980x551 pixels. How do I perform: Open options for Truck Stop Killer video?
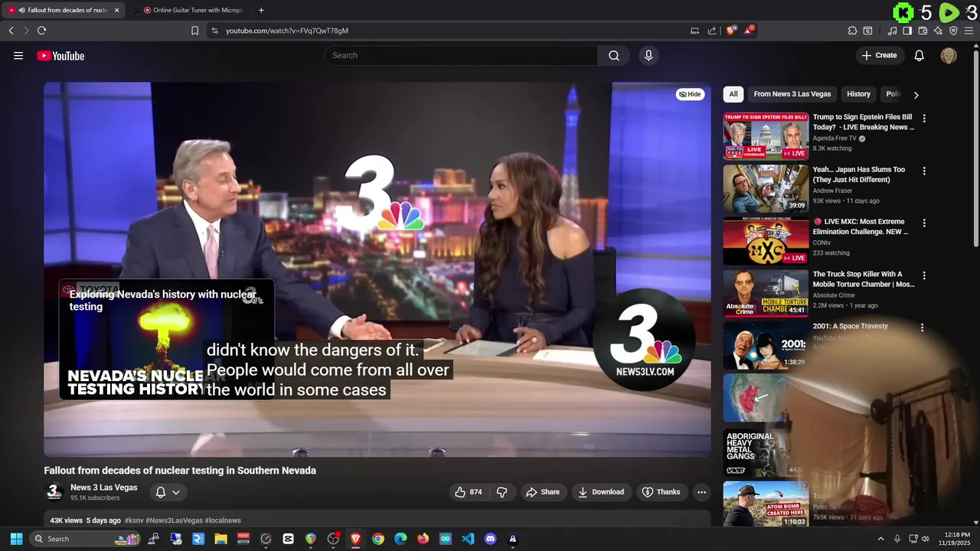[924, 275]
